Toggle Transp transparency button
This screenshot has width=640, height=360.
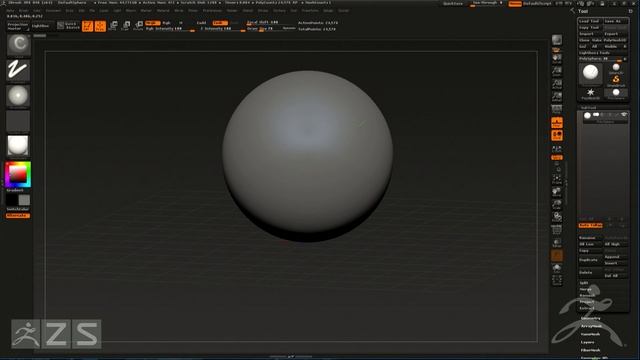[557, 243]
